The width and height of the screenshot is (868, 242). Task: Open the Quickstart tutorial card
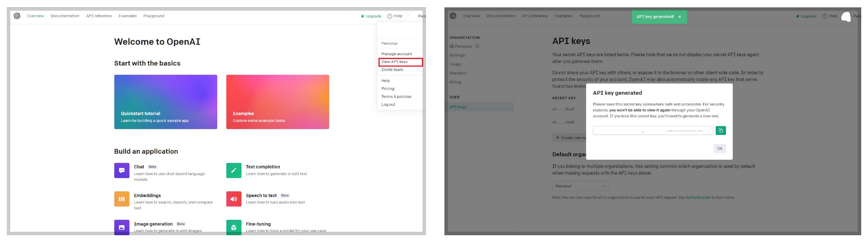pos(166,102)
